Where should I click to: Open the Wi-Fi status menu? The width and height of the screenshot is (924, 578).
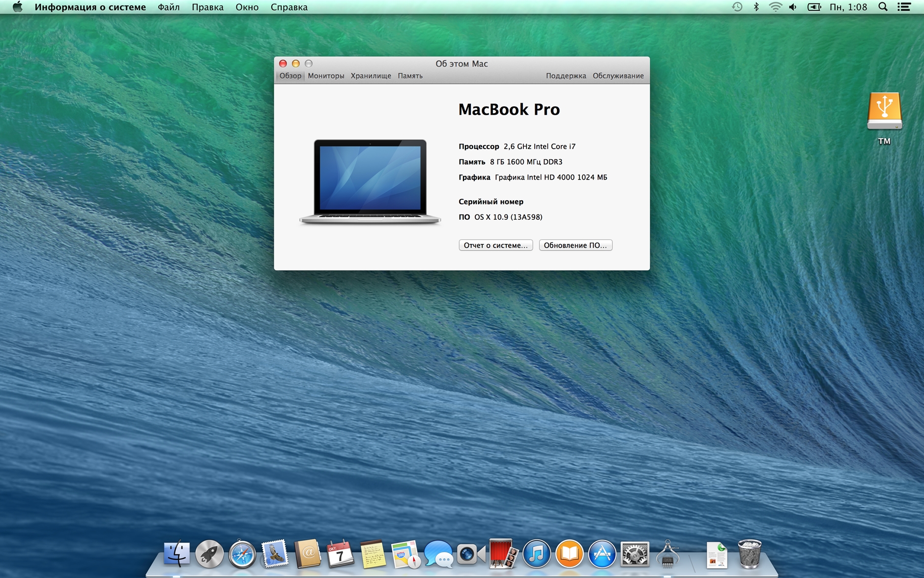(x=775, y=7)
